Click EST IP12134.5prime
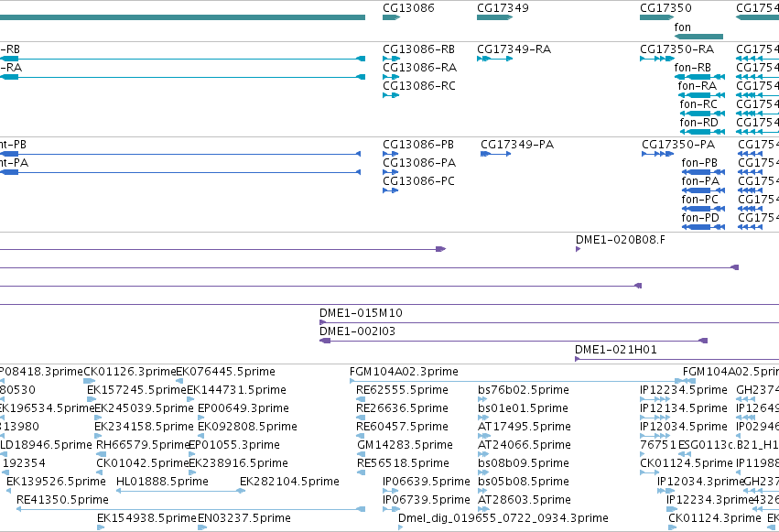Screen dimensions: 779x532 (x=684, y=408)
